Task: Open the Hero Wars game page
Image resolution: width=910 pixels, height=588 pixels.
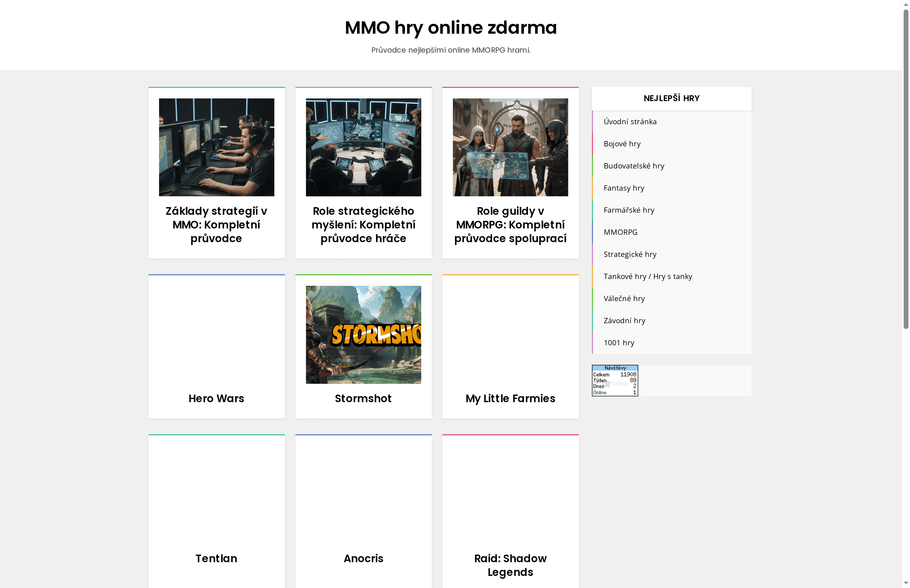Action: [x=216, y=398]
